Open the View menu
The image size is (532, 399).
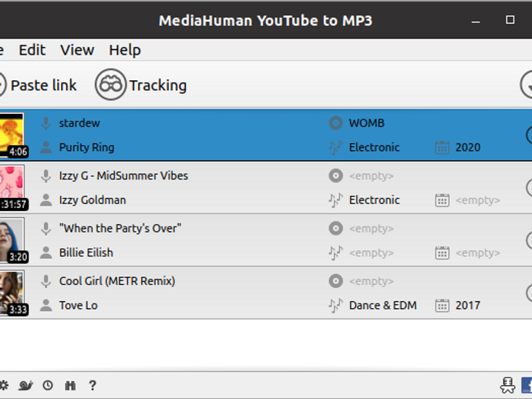click(x=77, y=50)
